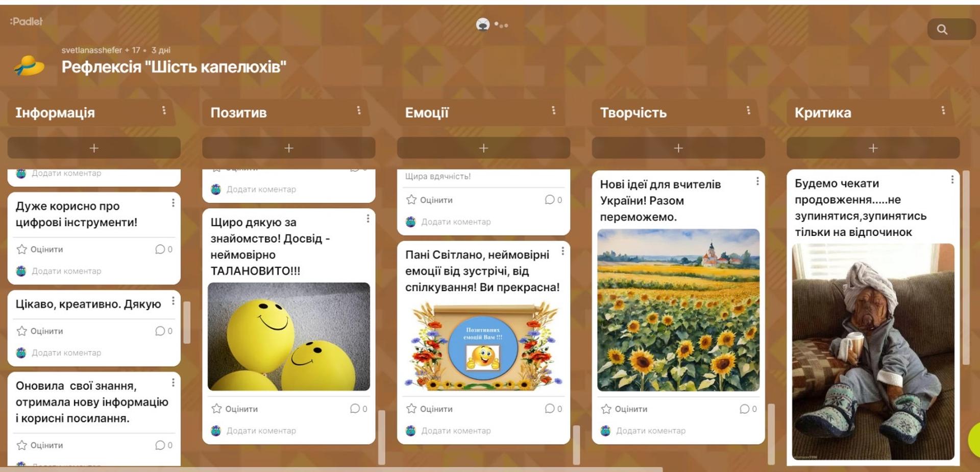Viewport: 980px width, 472px height.
Task: Click the Інформація column scrollbar
Action: pos(187,322)
